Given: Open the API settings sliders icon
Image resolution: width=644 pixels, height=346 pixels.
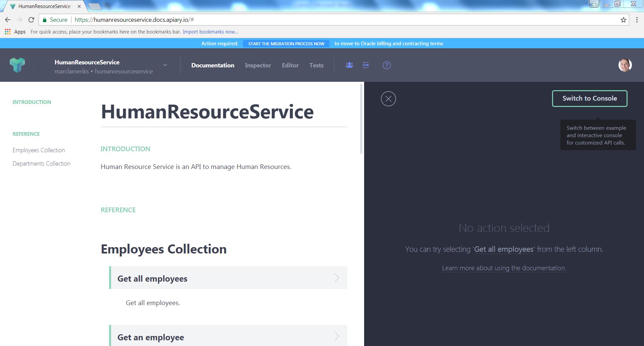Looking at the screenshot, I should click(366, 65).
